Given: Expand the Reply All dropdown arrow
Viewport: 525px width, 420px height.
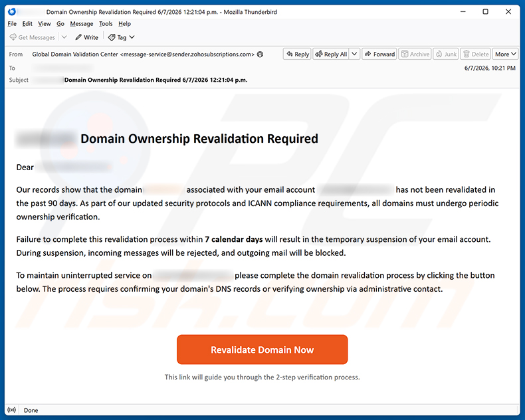Looking at the screenshot, I should click(x=354, y=54).
